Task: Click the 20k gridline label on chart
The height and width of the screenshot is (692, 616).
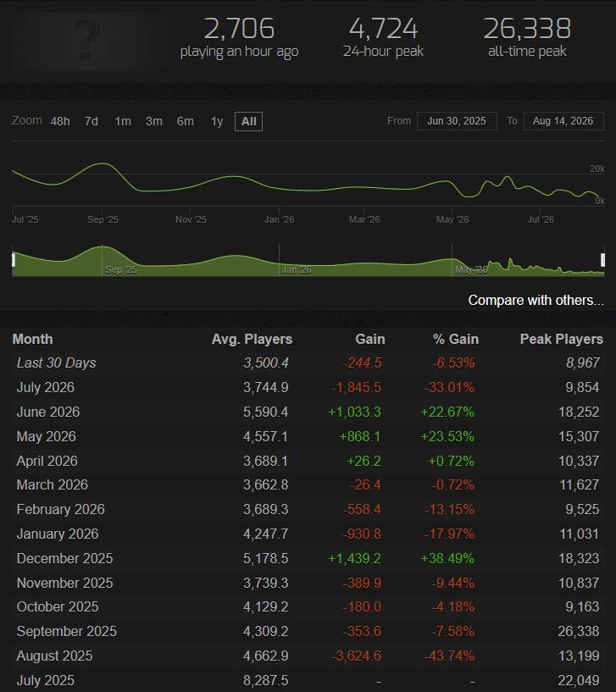Action: pos(597,169)
